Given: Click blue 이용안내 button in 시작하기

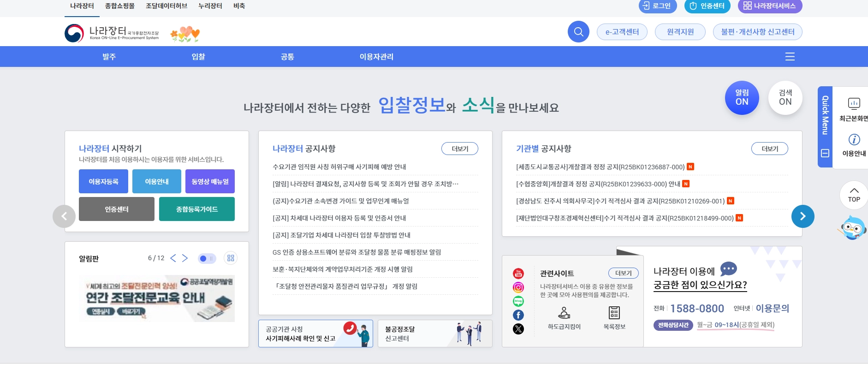Looking at the screenshot, I should coord(157,181).
